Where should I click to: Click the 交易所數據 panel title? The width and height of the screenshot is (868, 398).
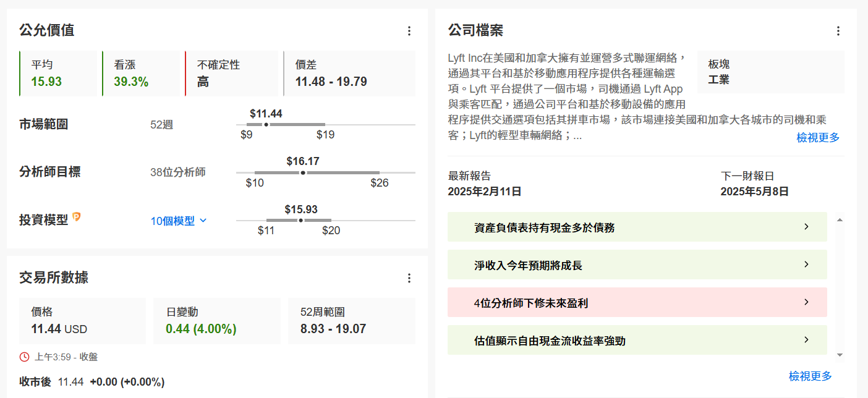54,277
